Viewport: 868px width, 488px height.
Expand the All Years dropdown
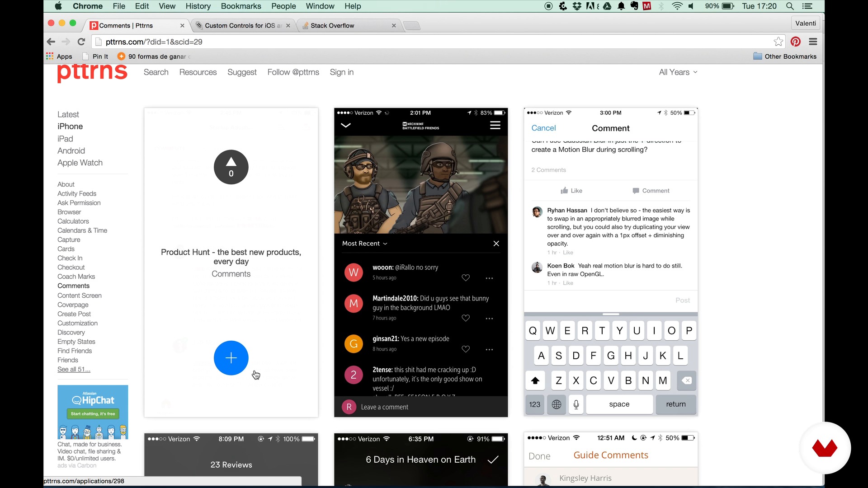pos(678,72)
